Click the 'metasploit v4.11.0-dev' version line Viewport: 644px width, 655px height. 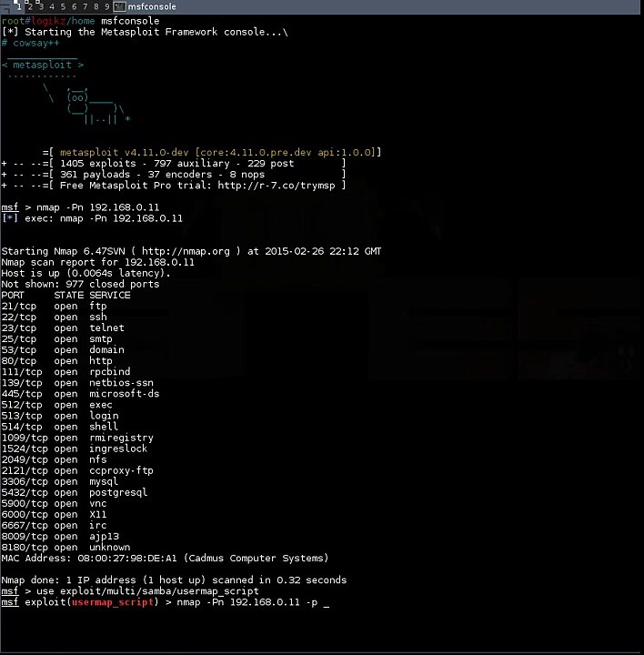pos(212,153)
